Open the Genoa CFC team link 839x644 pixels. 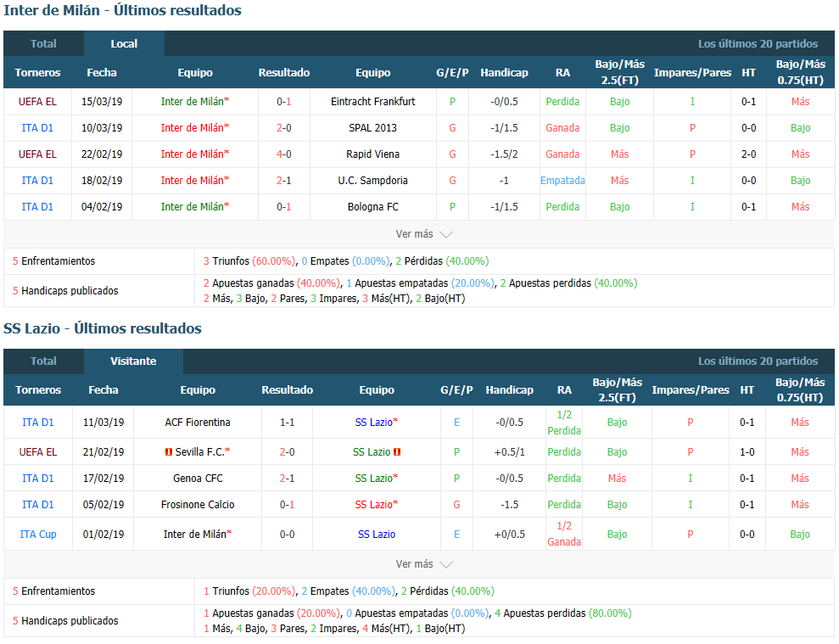tap(198, 479)
